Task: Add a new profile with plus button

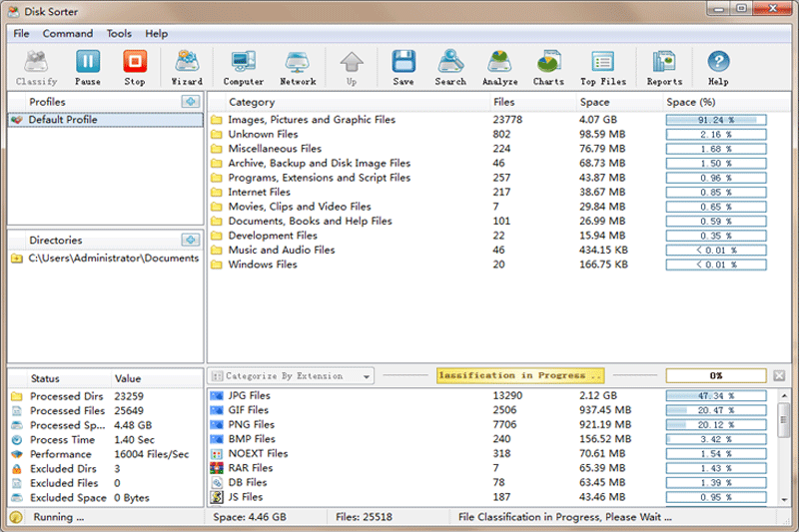Action: (190, 102)
